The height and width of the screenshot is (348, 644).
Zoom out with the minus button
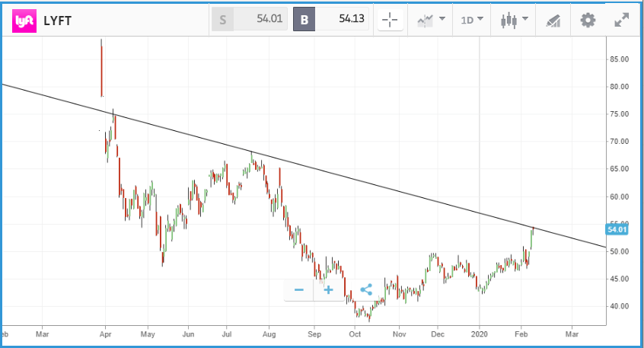point(298,290)
